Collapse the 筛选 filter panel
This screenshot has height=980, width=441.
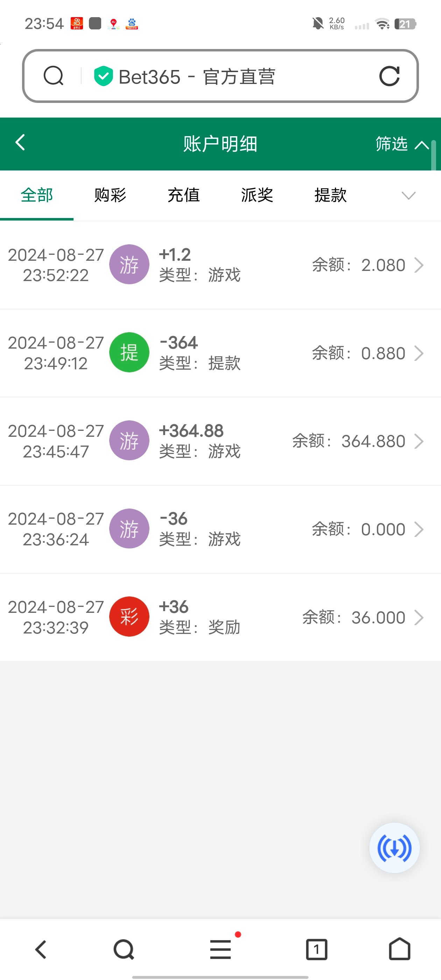tap(402, 144)
